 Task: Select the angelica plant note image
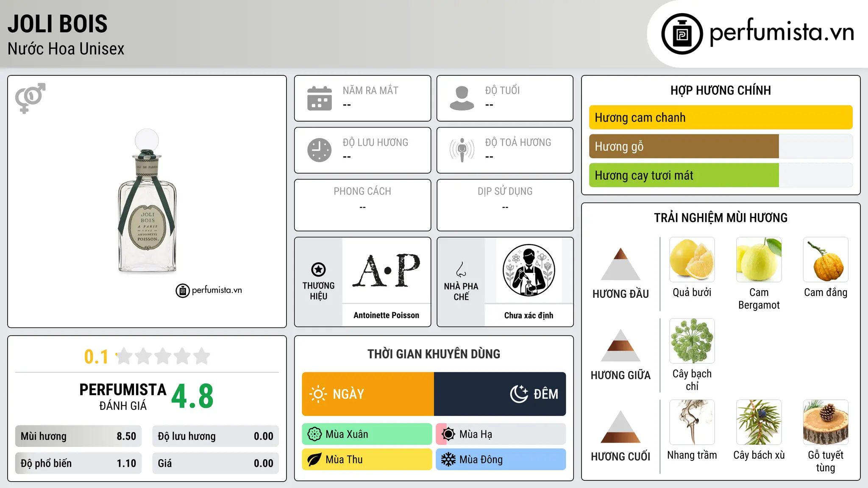click(x=692, y=341)
